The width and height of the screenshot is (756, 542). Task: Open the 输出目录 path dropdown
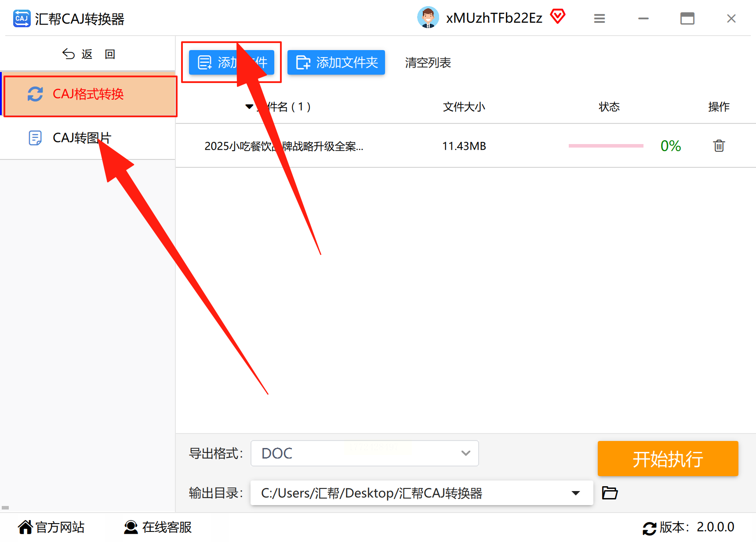tap(422, 493)
